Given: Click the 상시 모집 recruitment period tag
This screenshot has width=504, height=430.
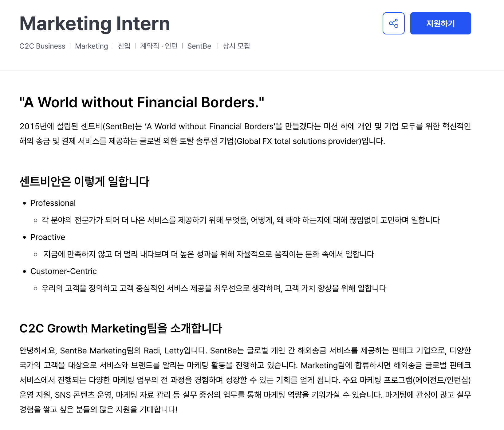Looking at the screenshot, I should 236,46.
